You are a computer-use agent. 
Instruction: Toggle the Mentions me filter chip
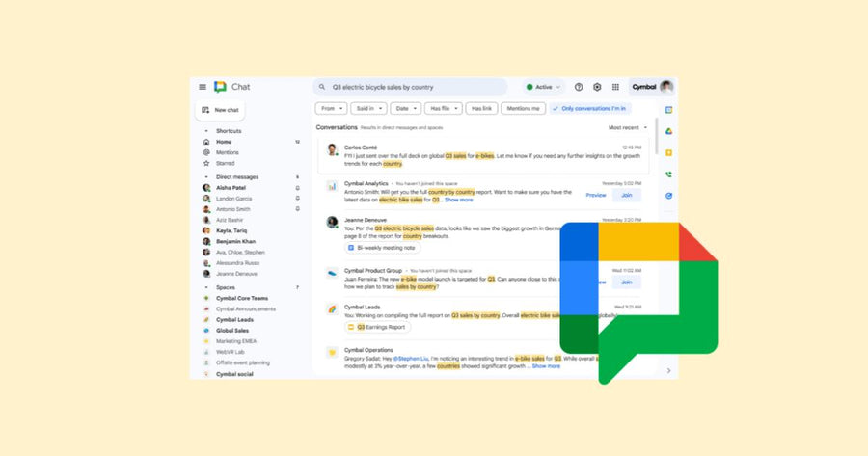(523, 109)
